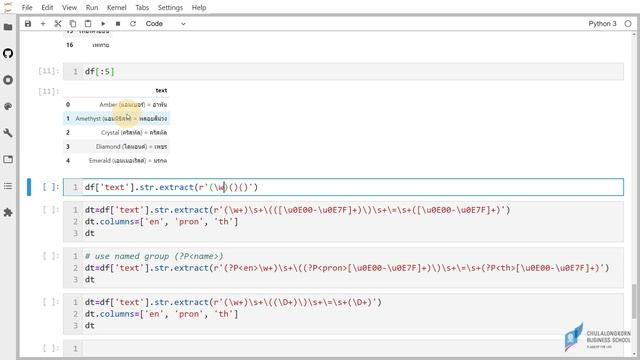Copy the selected cell
The width and height of the screenshot is (640, 360).
[x=73, y=24]
